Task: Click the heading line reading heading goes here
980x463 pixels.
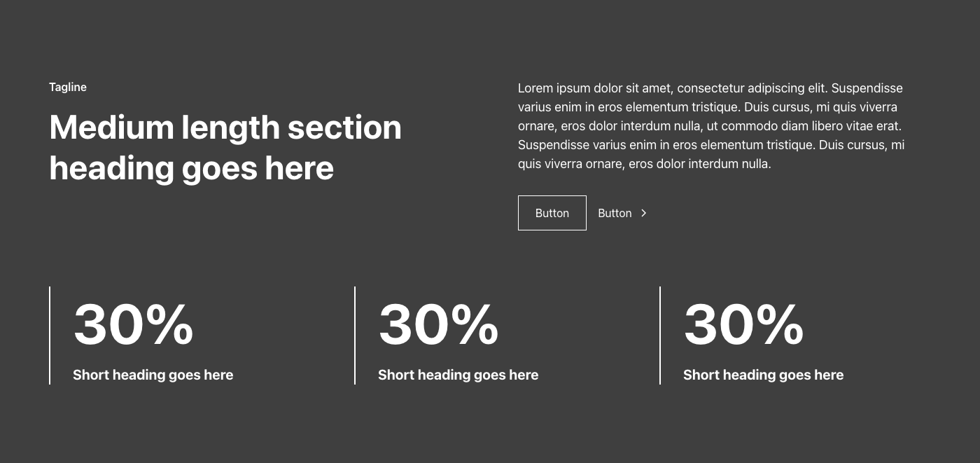Action: pos(192,168)
